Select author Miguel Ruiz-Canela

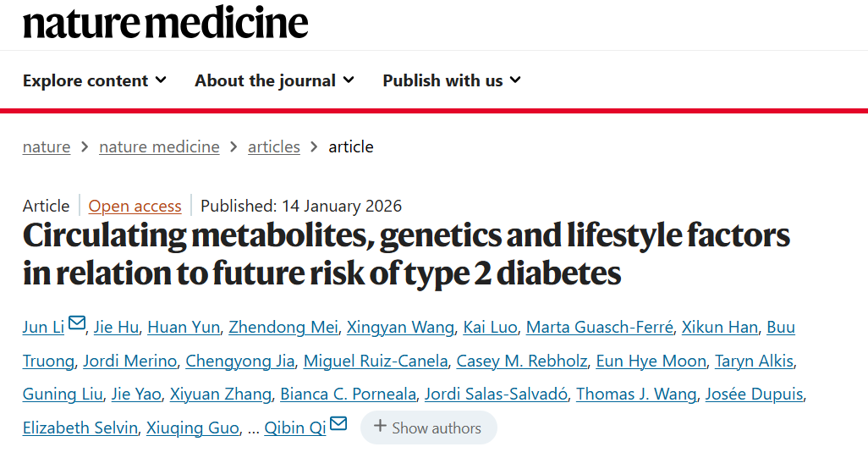(x=376, y=361)
